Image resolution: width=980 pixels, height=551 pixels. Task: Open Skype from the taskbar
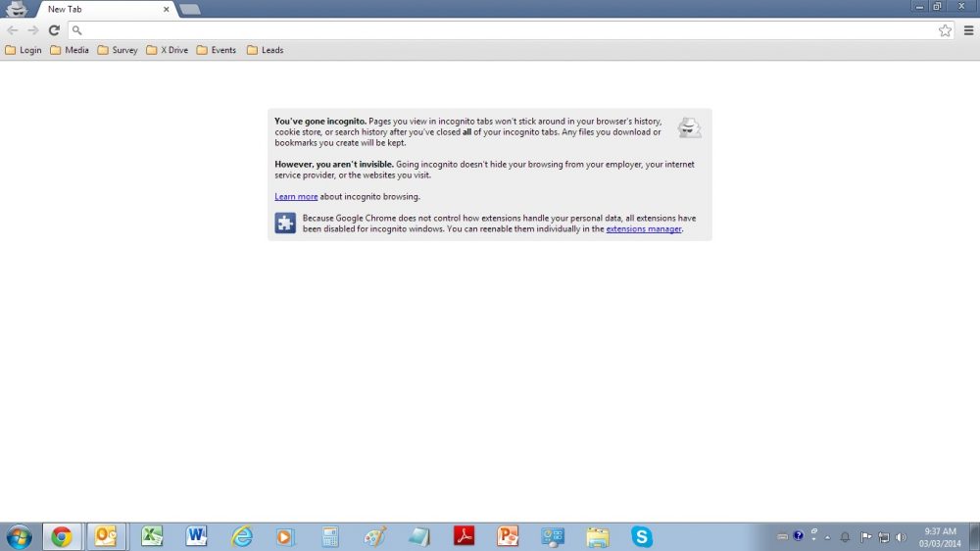pyautogui.click(x=642, y=536)
